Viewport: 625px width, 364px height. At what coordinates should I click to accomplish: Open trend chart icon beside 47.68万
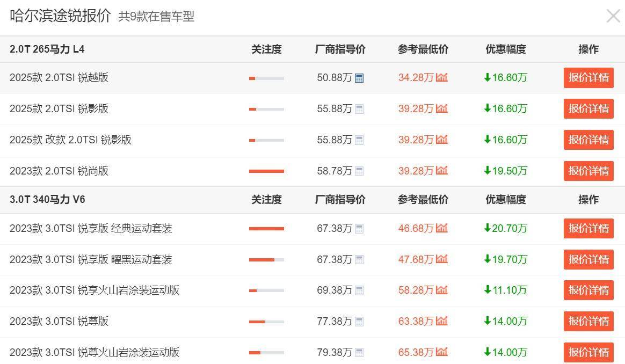coord(441,259)
